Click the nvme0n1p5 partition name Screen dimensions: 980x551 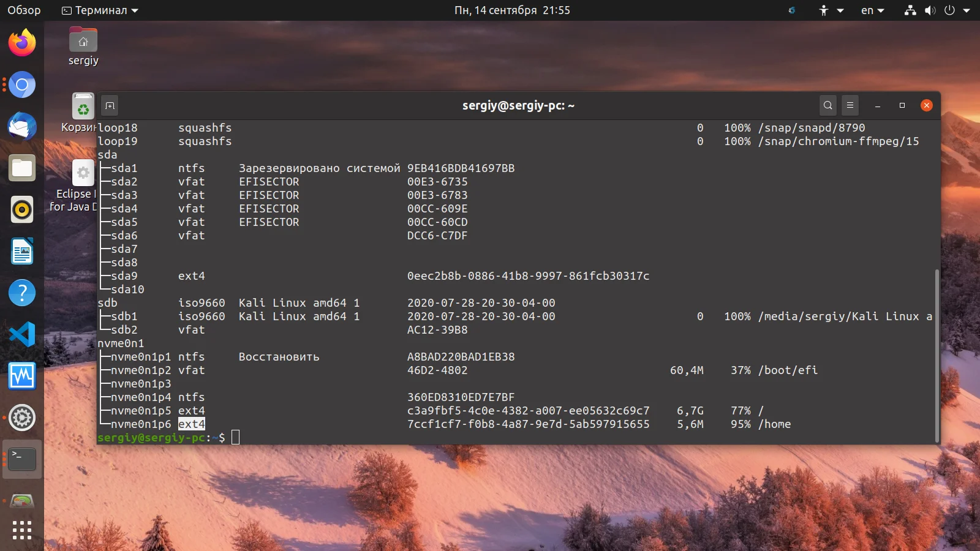tap(141, 411)
